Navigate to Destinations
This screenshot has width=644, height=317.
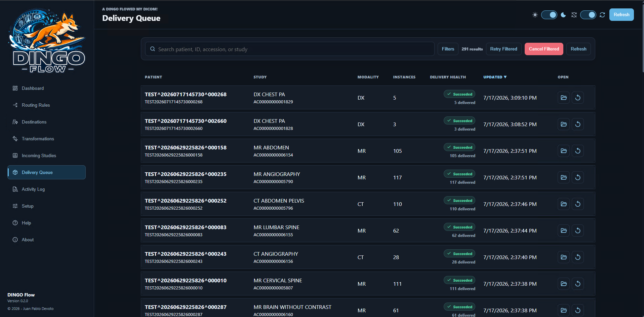tap(46, 122)
